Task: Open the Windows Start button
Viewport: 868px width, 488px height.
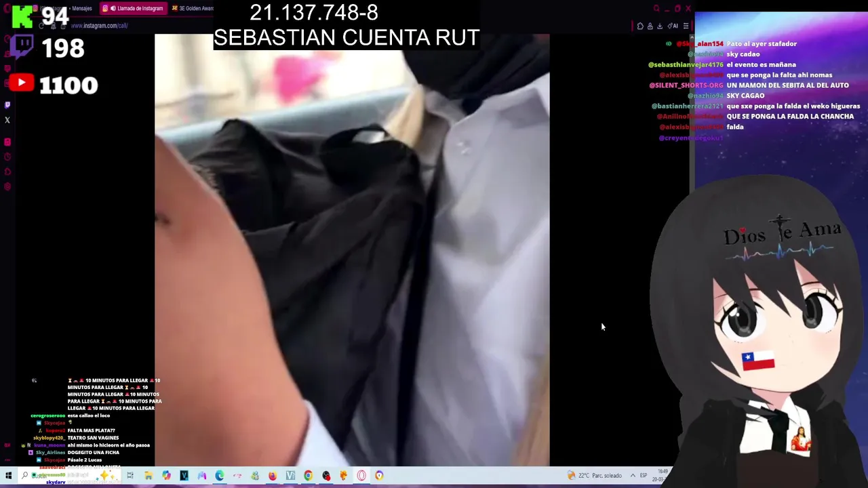Action: point(8,475)
